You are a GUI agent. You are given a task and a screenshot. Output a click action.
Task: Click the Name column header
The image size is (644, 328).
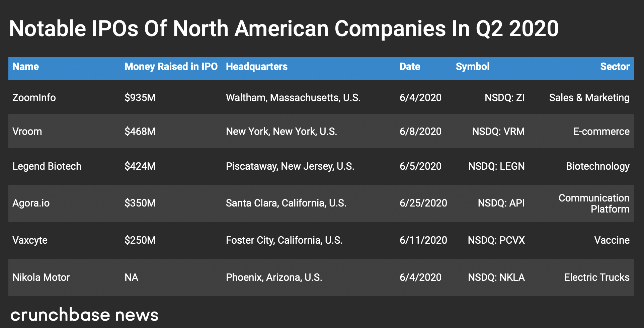tap(26, 67)
